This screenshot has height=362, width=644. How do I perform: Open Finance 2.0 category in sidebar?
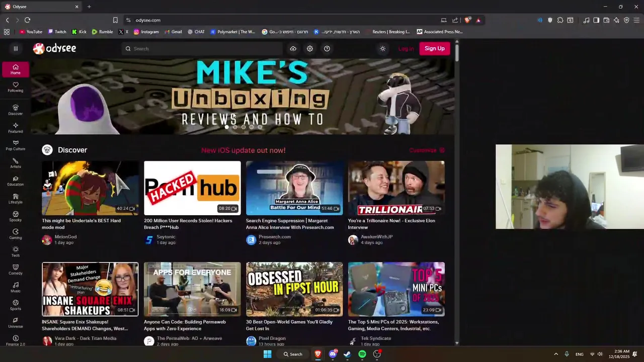[x=16, y=341]
